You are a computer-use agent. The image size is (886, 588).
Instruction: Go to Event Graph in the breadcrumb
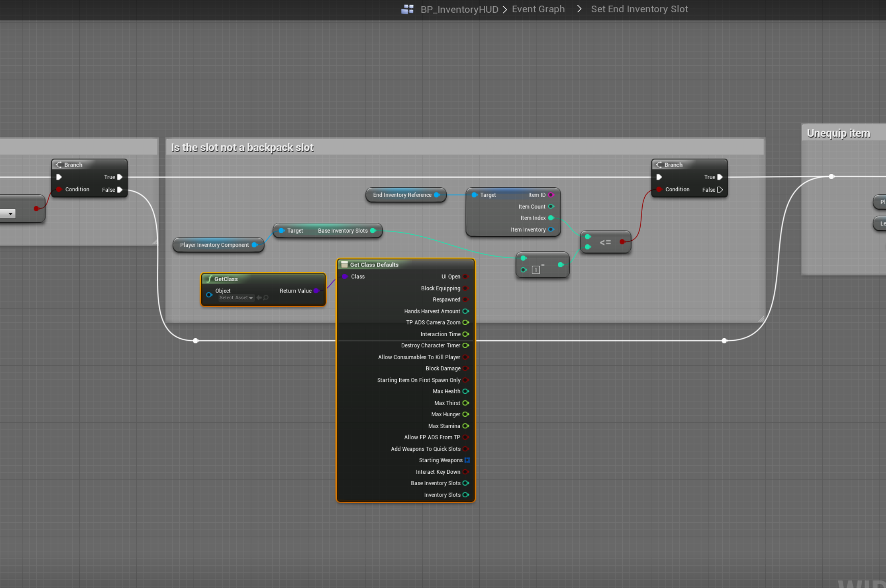538,9
